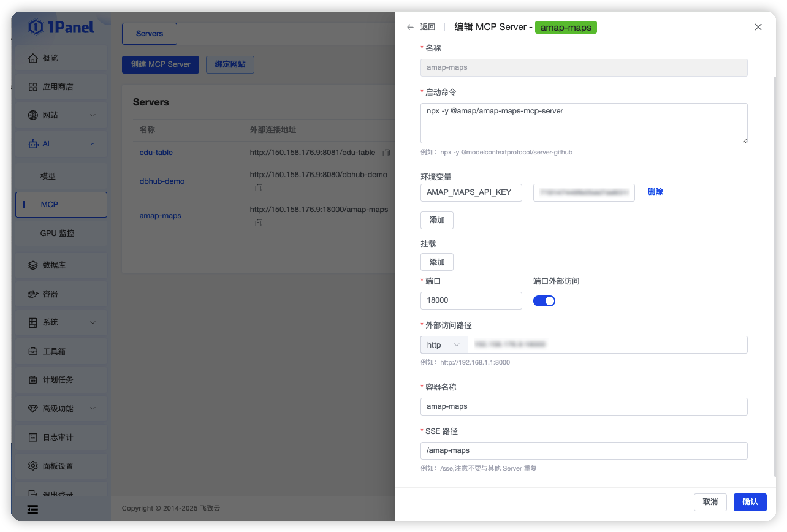
Task: Click the 高级功能 diamond icon
Action: pyautogui.click(x=33, y=409)
